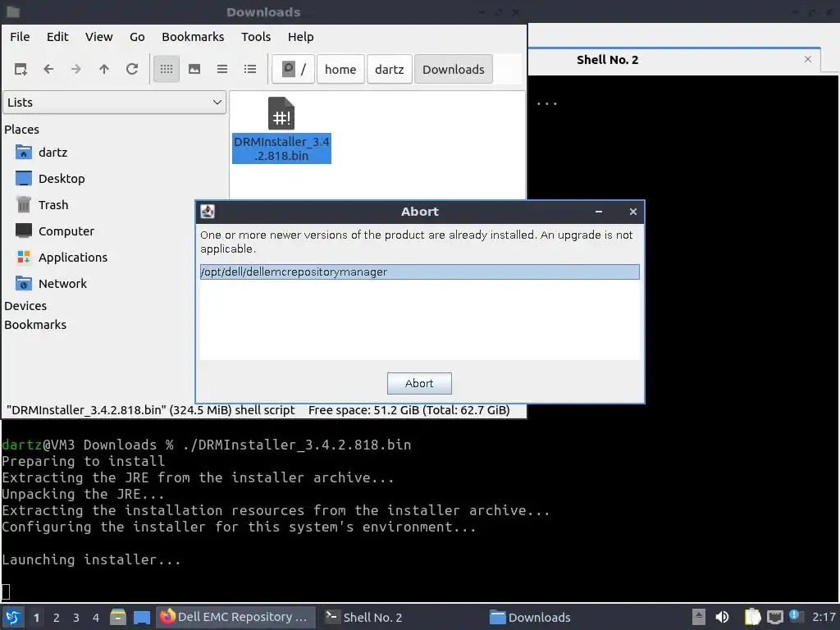Switch to compact list view mode
Screen dimensions: 840x630
coord(222,69)
